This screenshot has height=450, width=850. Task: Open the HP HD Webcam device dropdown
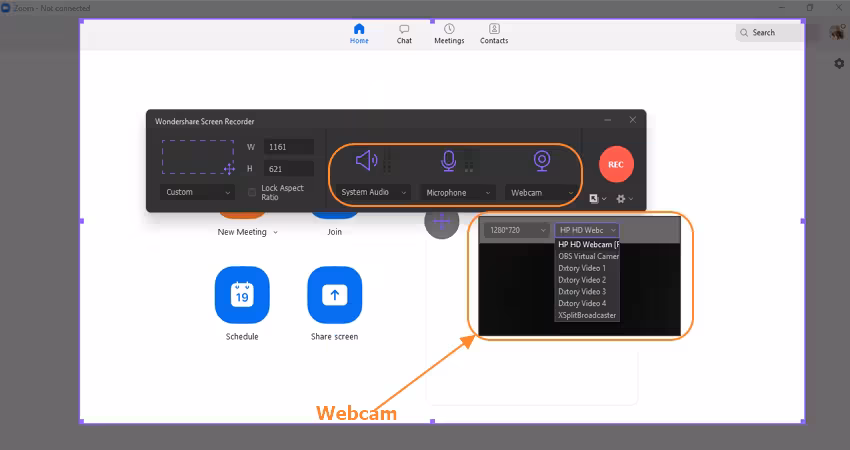point(587,230)
